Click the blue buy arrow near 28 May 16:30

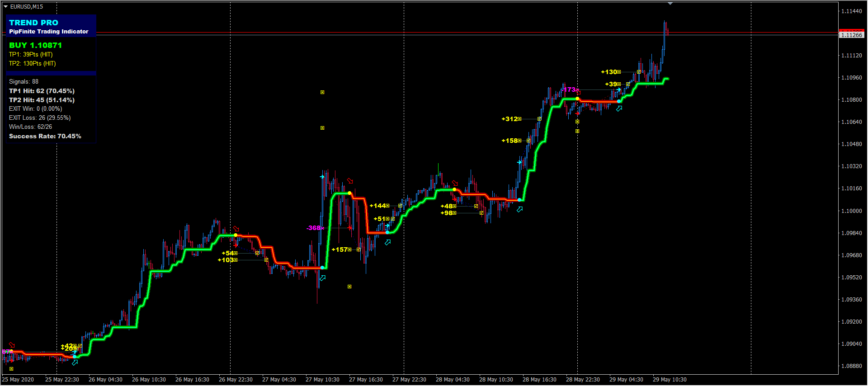tap(520, 209)
